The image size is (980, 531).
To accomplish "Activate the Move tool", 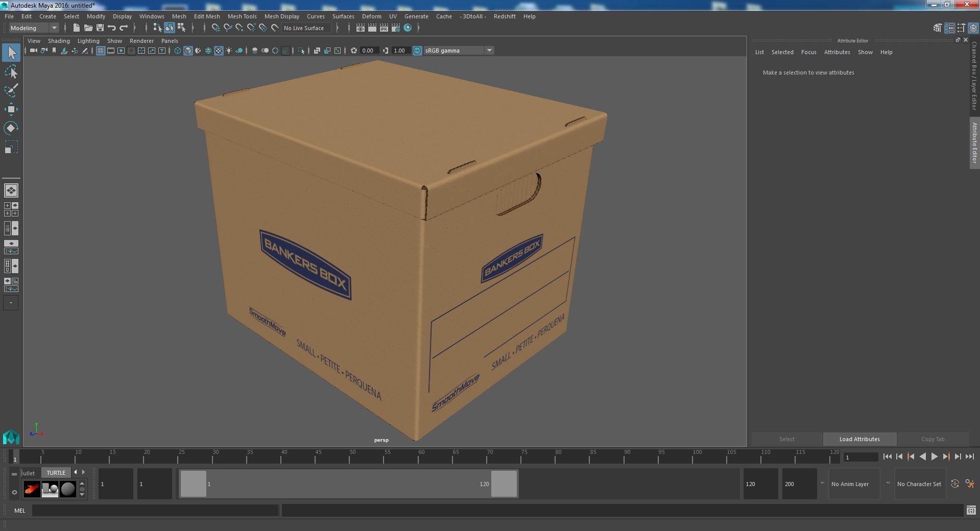I will (x=11, y=109).
